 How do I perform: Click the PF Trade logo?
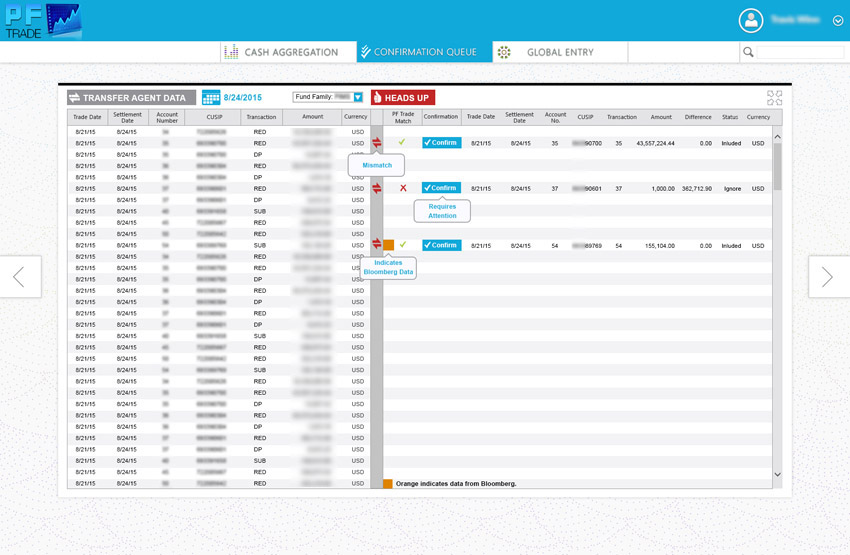tap(43, 21)
